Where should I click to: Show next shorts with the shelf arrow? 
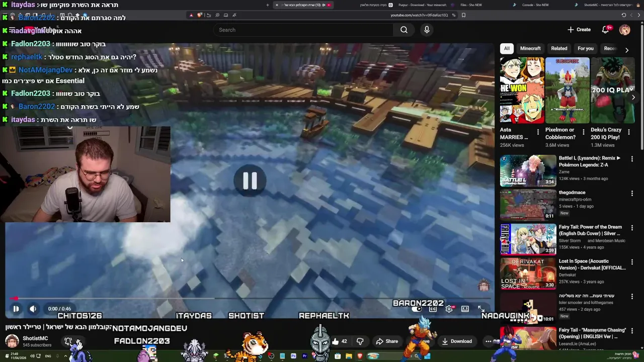(x=633, y=97)
